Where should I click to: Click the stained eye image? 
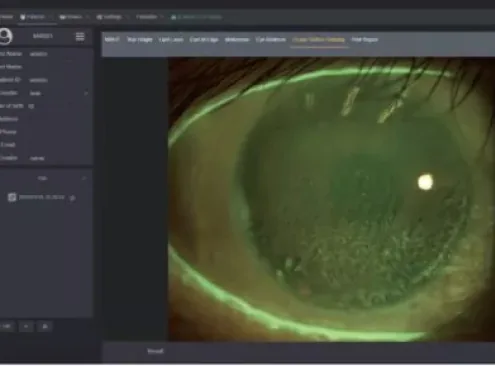coord(331,199)
